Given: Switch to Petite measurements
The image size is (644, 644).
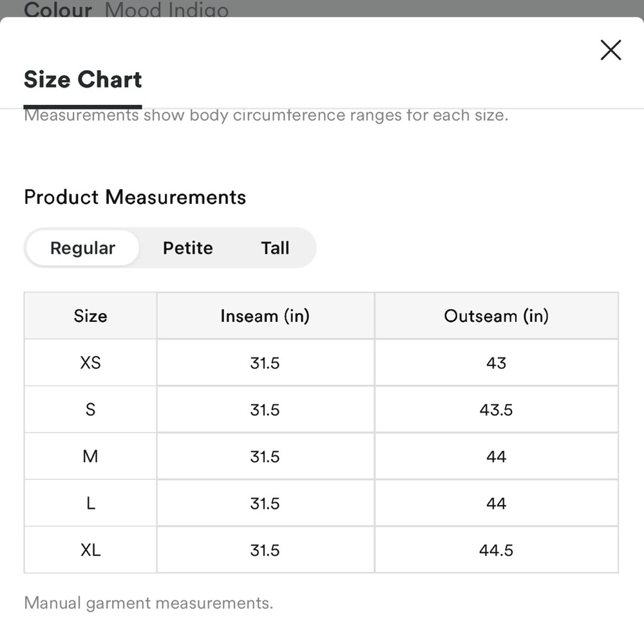Looking at the screenshot, I should pos(187,248).
